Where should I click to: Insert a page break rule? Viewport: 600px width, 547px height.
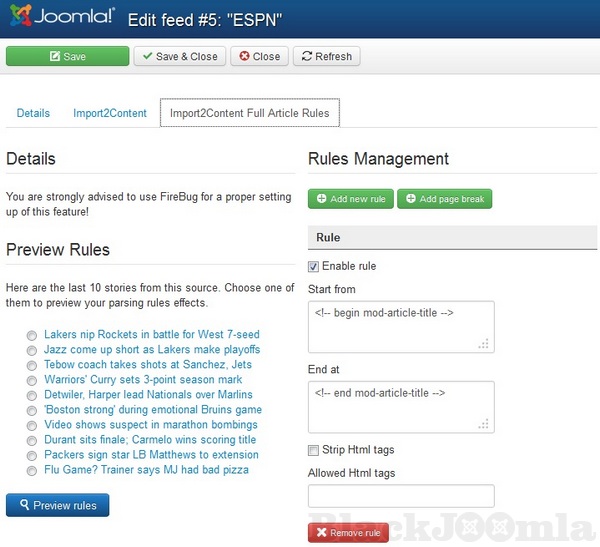coord(444,199)
